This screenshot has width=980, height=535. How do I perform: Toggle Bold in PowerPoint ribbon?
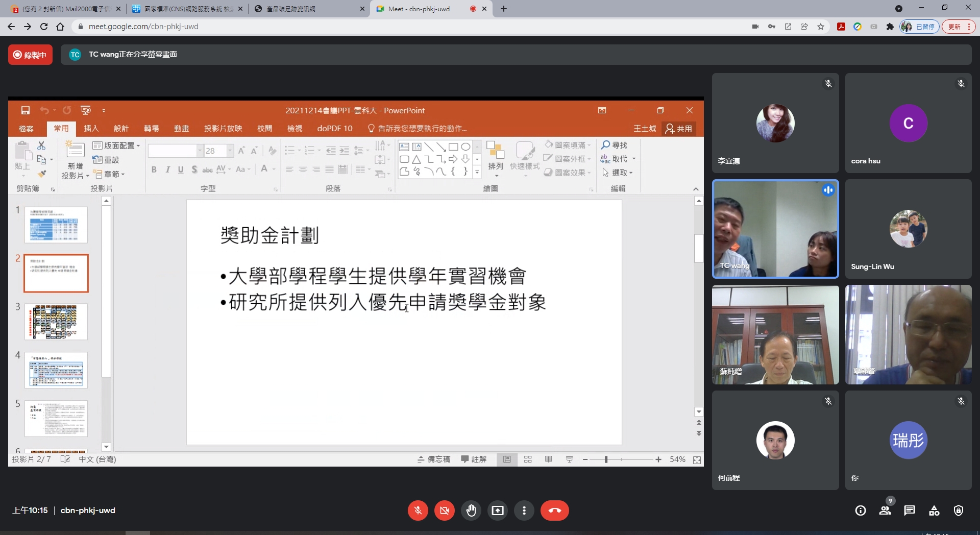click(154, 169)
